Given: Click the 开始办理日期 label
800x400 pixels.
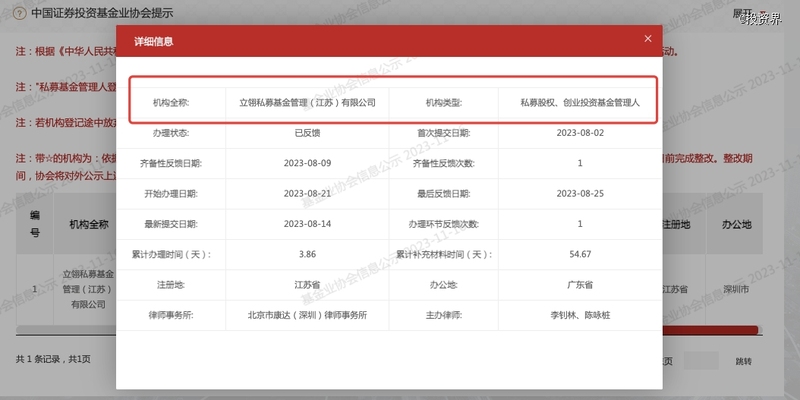Looking at the screenshot, I should [171, 194].
